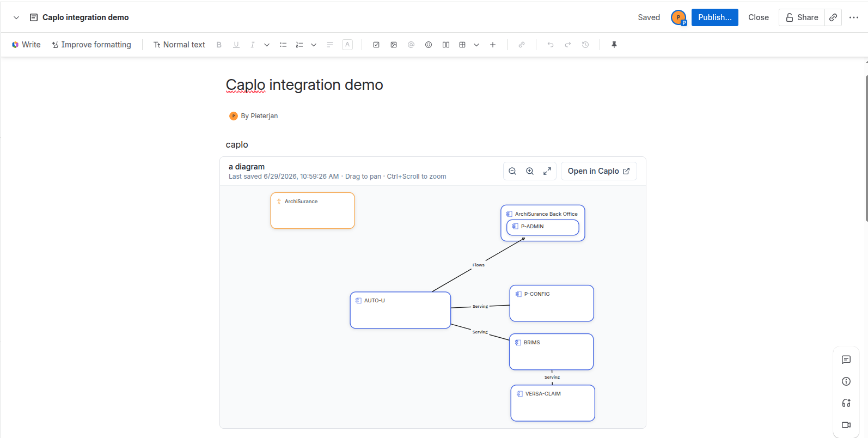The image size is (868, 438).
Task: Toggle underline formatting
Action: point(236,45)
